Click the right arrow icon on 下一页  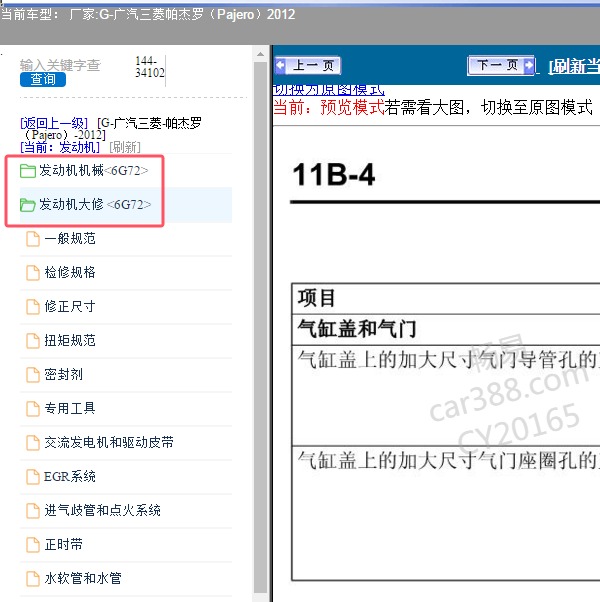(529, 65)
